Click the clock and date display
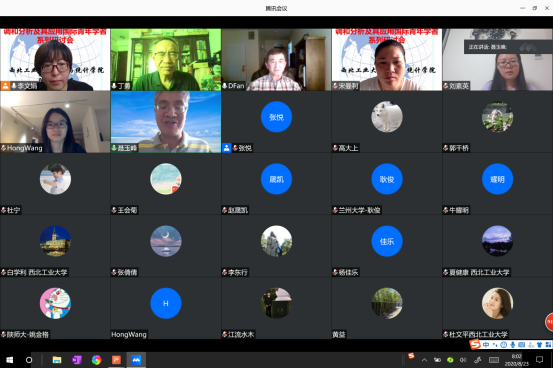553x369 pixels. [517, 360]
